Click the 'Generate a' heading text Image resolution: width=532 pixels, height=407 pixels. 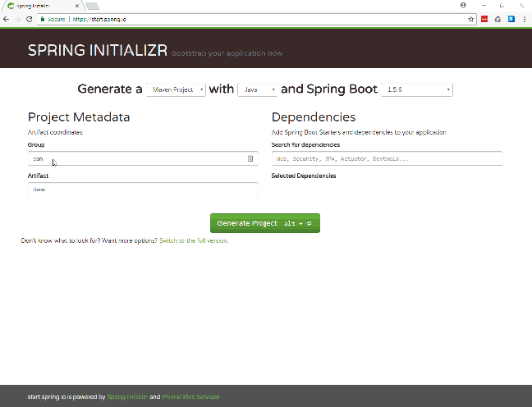pos(110,89)
